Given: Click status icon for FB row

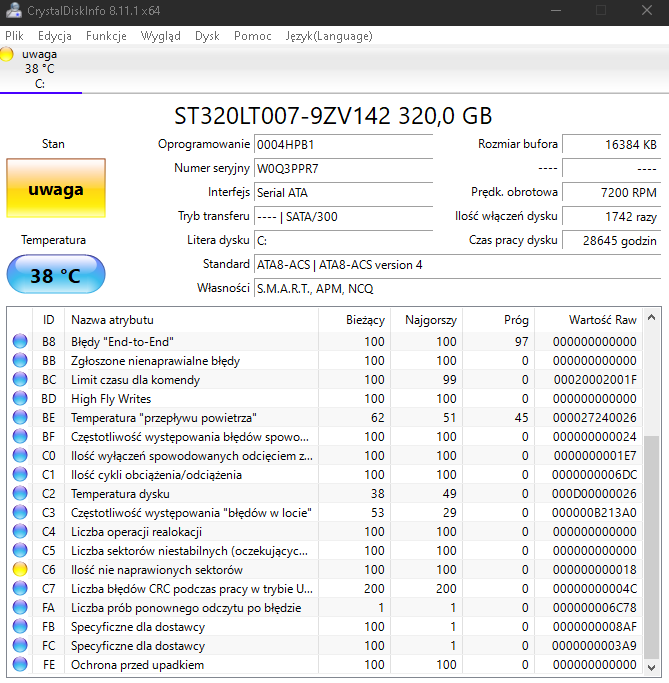Looking at the screenshot, I should 20,626.
